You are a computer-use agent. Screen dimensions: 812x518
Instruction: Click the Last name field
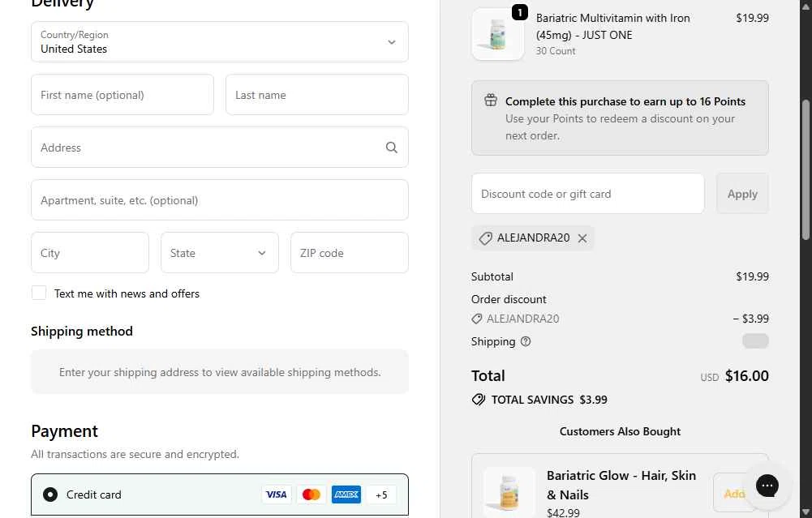click(317, 95)
